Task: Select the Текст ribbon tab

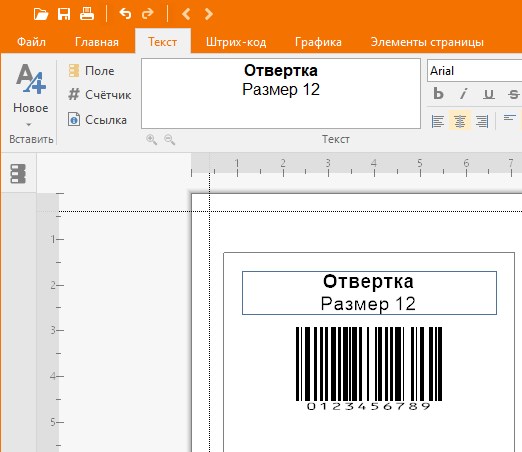Action: click(x=163, y=42)
